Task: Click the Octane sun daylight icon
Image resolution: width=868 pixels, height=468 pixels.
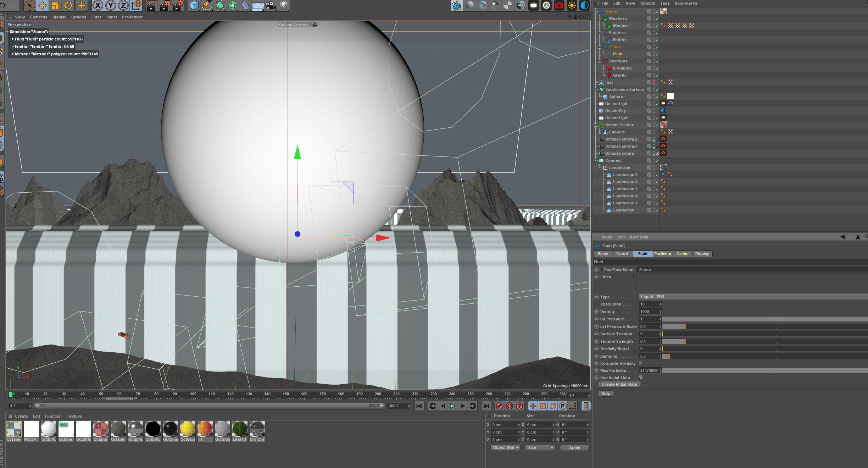Action: [x=572, y=5]
